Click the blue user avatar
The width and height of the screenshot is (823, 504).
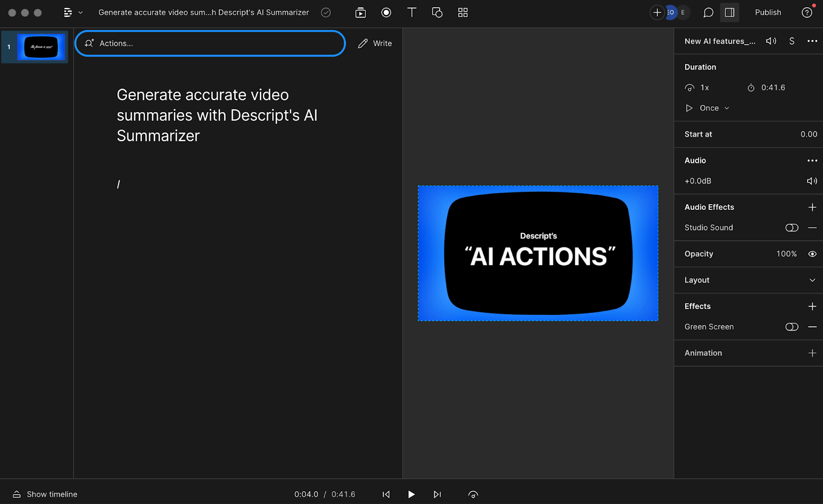click(671, 12)
